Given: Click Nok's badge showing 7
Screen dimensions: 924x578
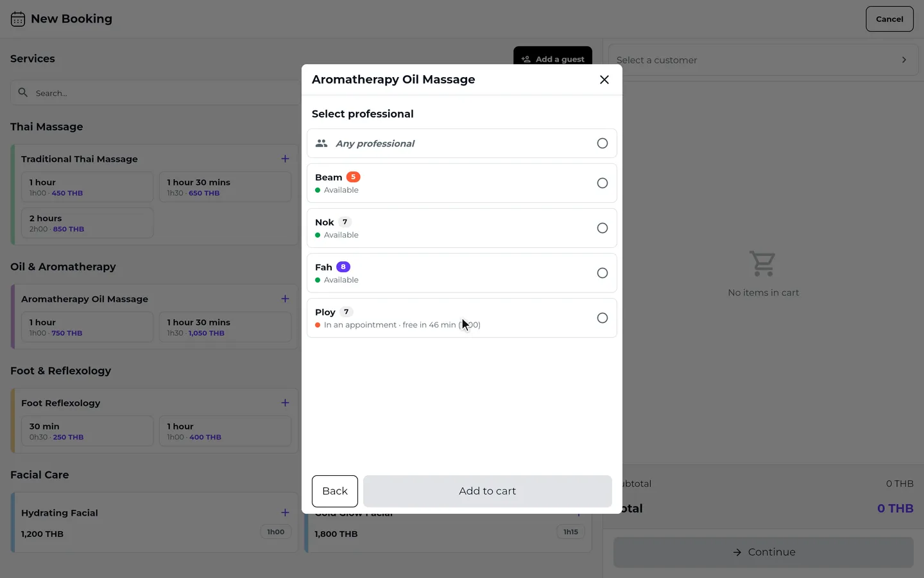Looking at the screenshot, I should point(345,222).
